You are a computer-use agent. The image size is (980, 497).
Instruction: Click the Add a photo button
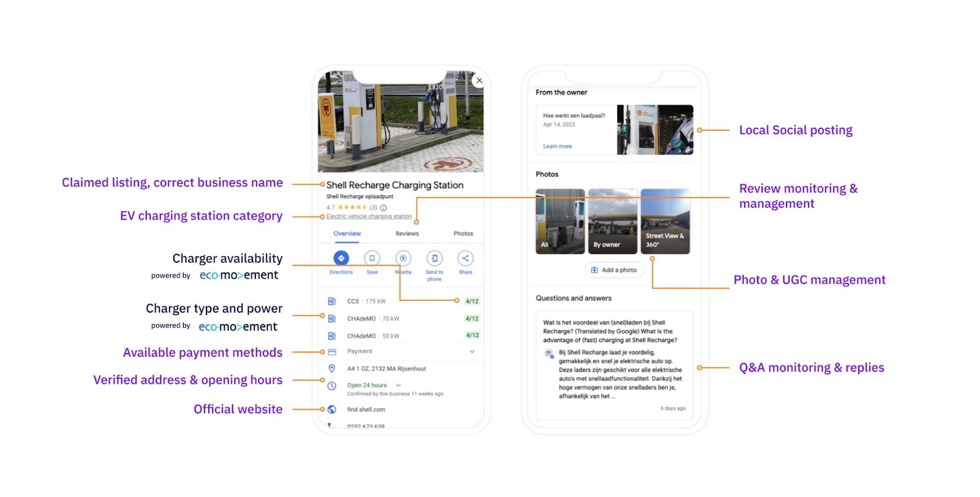point(614,270)
